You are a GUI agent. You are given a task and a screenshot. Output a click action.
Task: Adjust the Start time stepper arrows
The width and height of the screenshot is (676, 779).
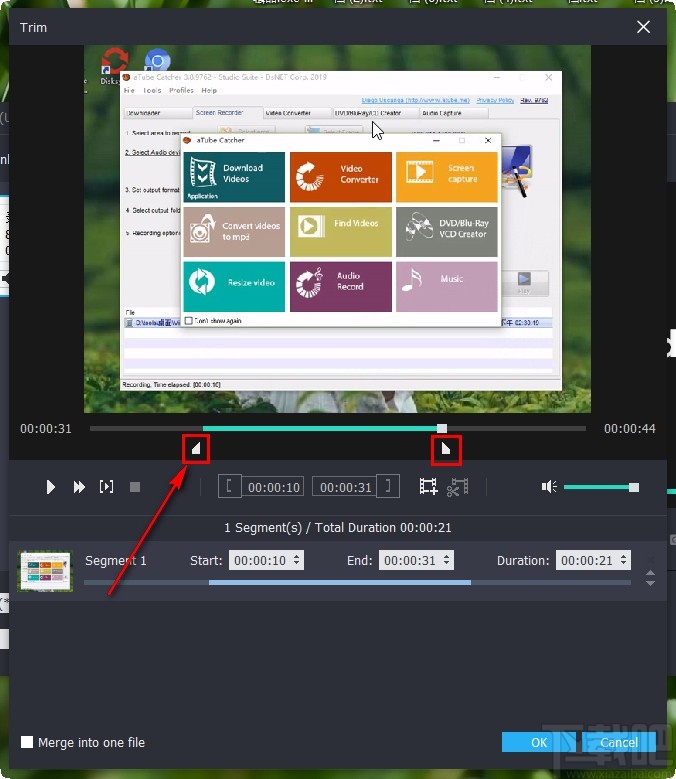(297, 560)
